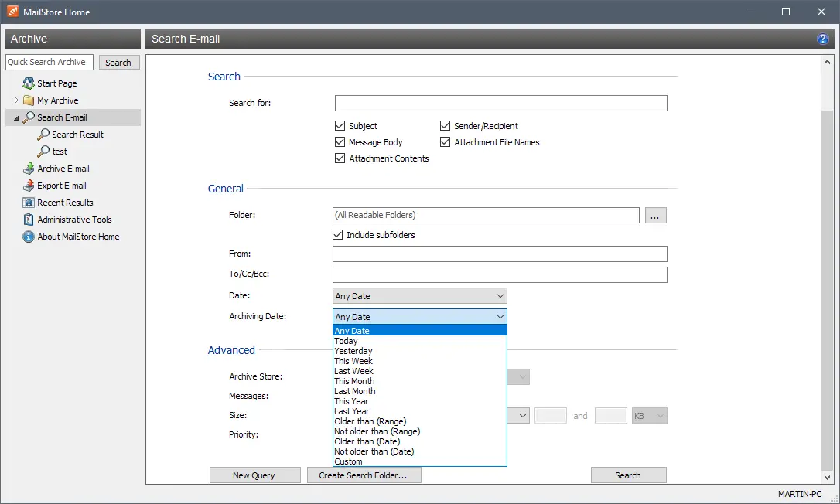Disable Include subfolders option
Viewport: 840px width, 504px height.
337,235
